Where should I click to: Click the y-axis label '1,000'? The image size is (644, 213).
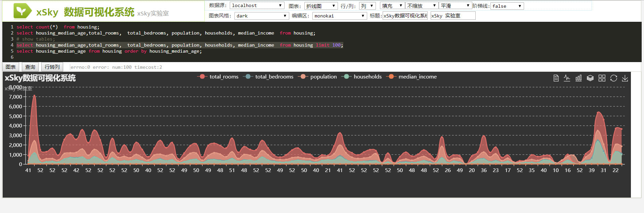[15, 155]
